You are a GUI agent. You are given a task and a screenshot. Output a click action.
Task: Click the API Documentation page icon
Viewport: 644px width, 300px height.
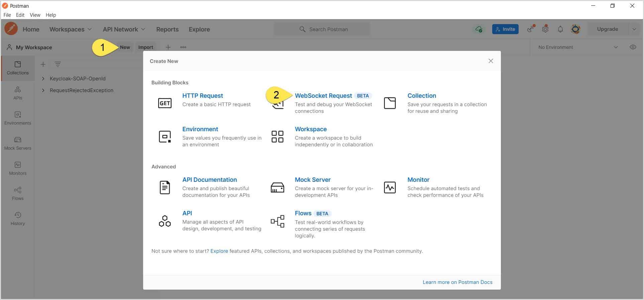pos(165,187)
